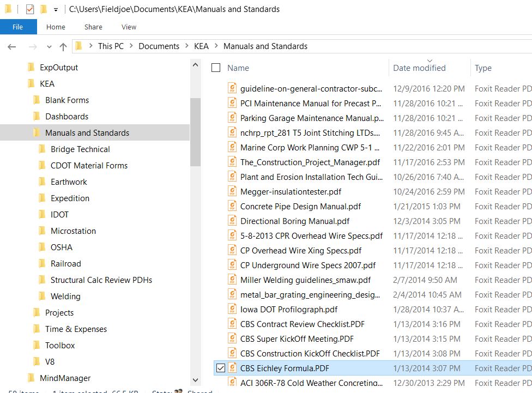This screenshot has height=393, width=532.
Task: Open the Dashboards folder in the tree
Action: pyautogui.click(x=66, y=117)
